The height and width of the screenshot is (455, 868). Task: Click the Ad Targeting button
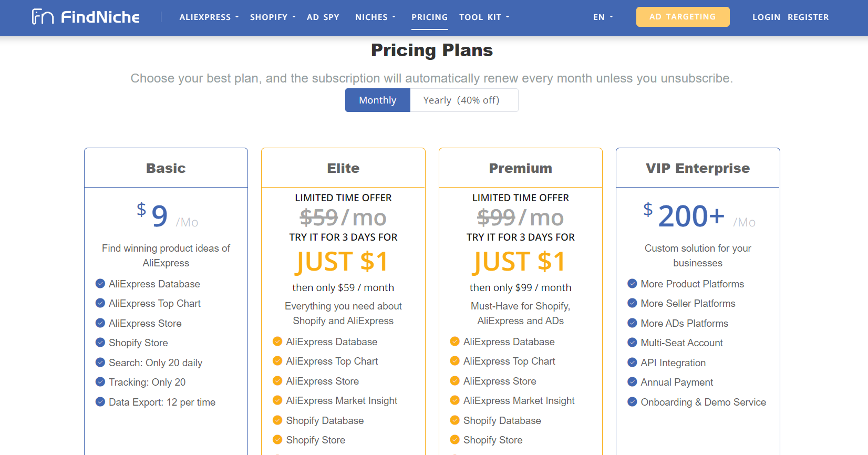click(683, 17)
